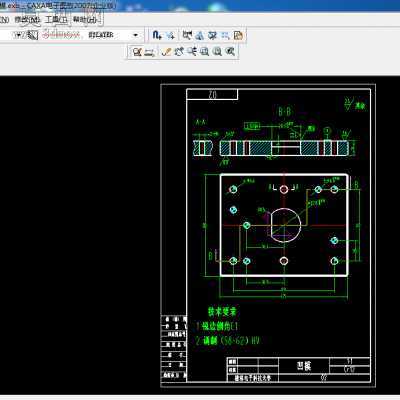Click the first icon of the lower toolbar
400x400 pixels.
coord(137,52)
